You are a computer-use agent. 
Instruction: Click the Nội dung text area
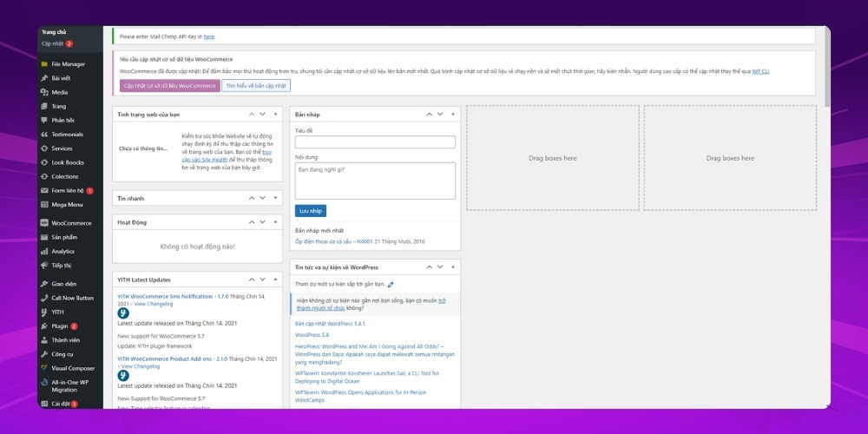click(x=375, y=181)
